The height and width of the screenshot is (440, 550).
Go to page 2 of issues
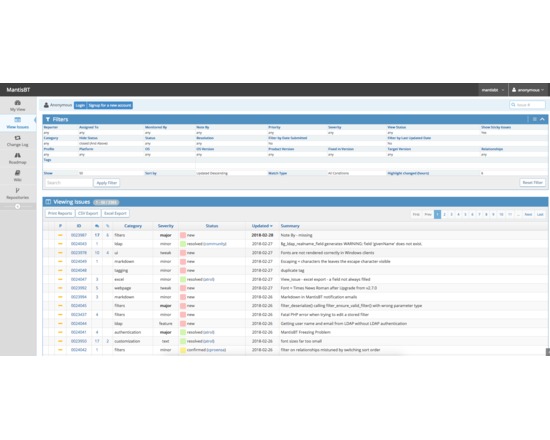[444, 214]
